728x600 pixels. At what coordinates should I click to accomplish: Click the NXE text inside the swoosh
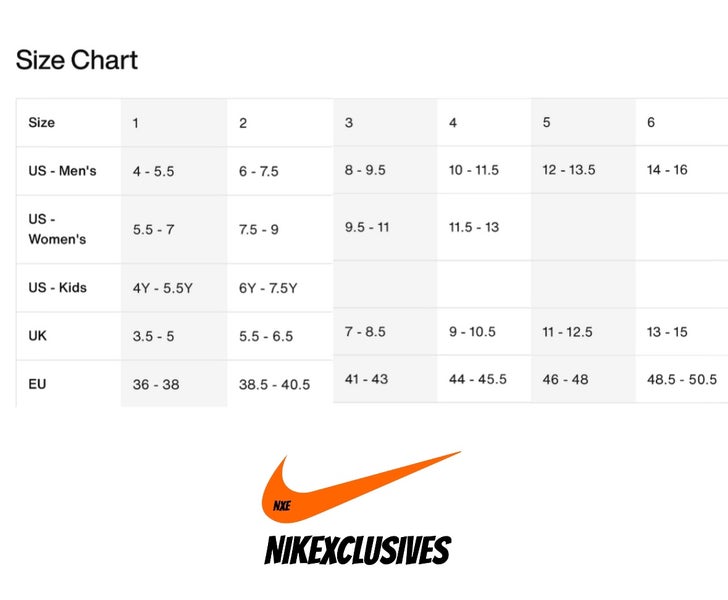[x=282, y=506]
